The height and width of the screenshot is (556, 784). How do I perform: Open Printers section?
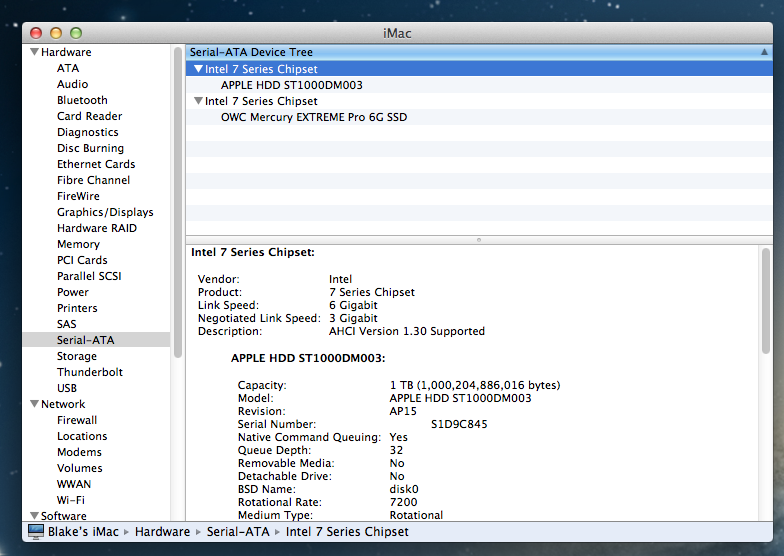[x=77, y=308]
